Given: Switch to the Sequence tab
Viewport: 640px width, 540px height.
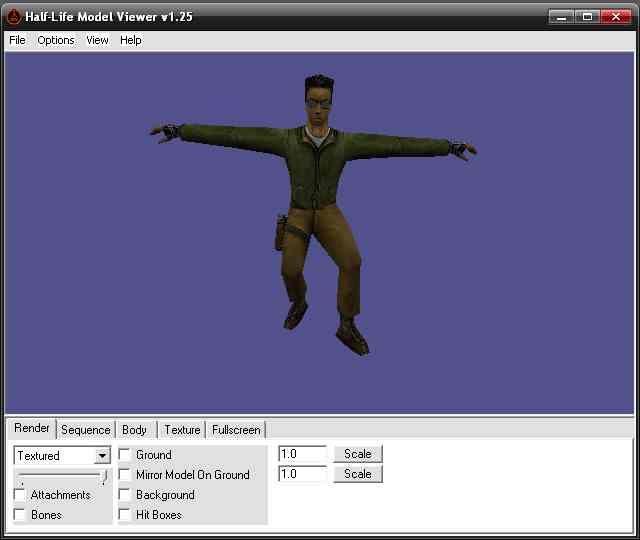Looking at the screenshot, I should (x=85, y=430).
